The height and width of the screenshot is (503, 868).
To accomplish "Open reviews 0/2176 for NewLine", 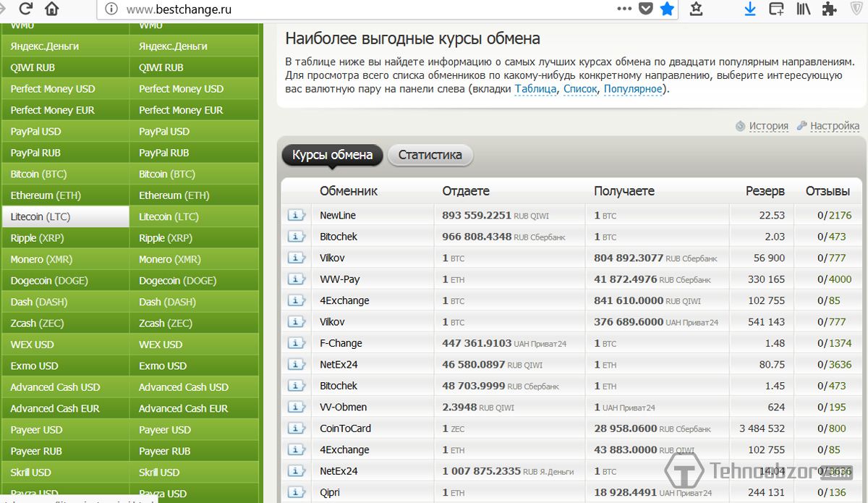I will [835, 216].
